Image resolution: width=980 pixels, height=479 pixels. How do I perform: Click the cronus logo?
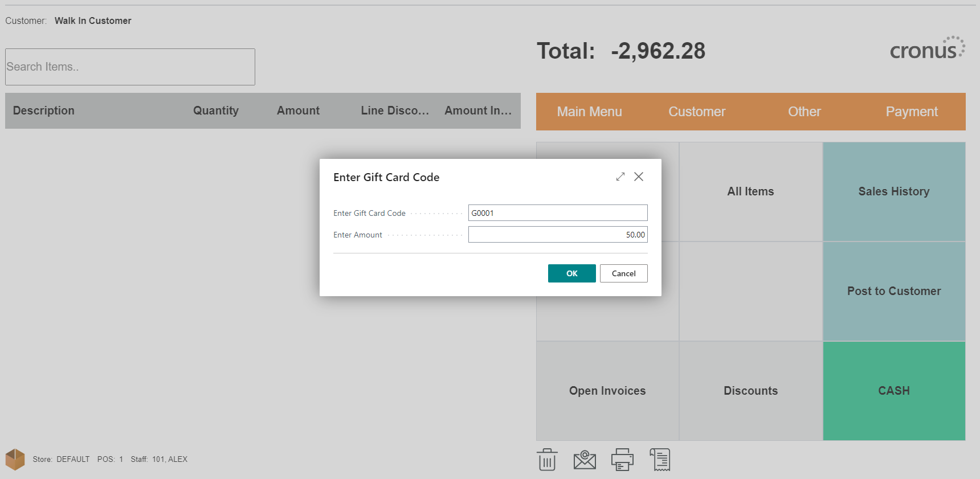927,49
